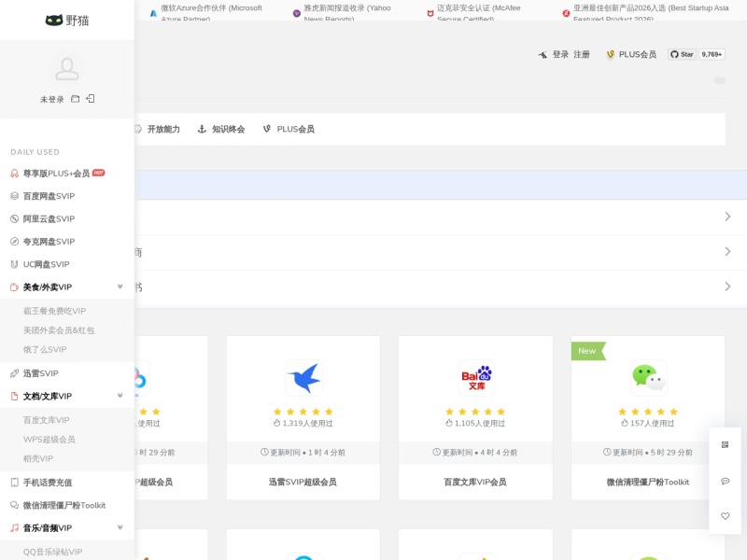The height and width of the screenshot is (560, 747).
Task: Click 1,319人使用过 usage count text
Action: pyautogui.click(x=307, y=424)
